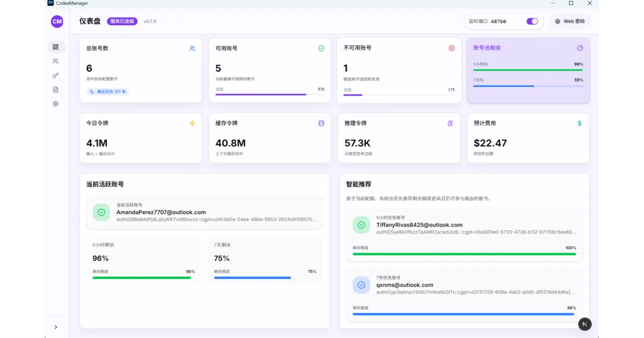Click the 服务已连接 status badge
Viewport: 644px width, 338px height.
122,21
